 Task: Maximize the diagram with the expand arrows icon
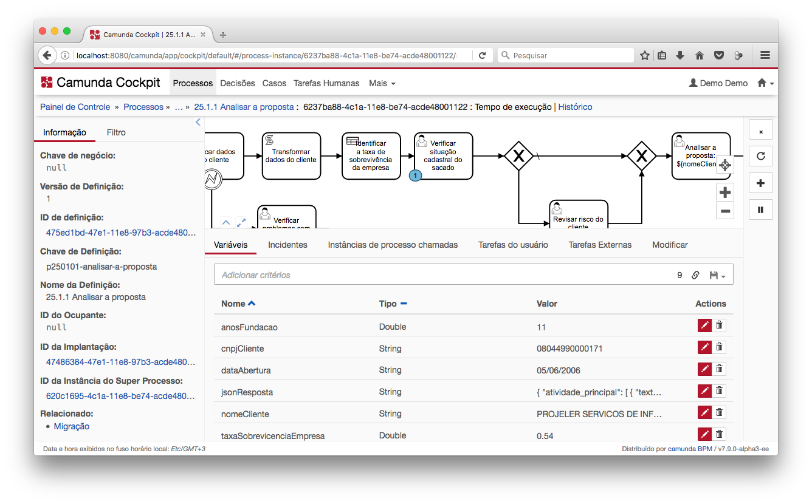241,223
